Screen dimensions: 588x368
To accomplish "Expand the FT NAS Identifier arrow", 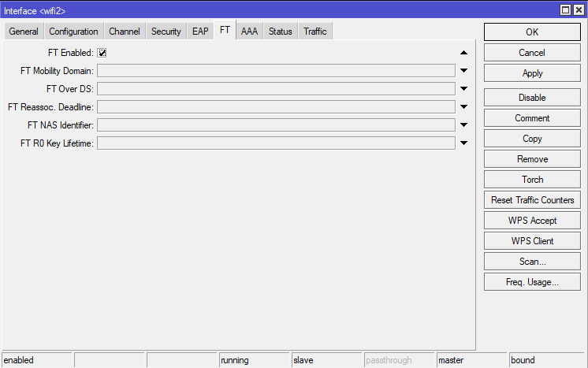I will tap(463, 125).
